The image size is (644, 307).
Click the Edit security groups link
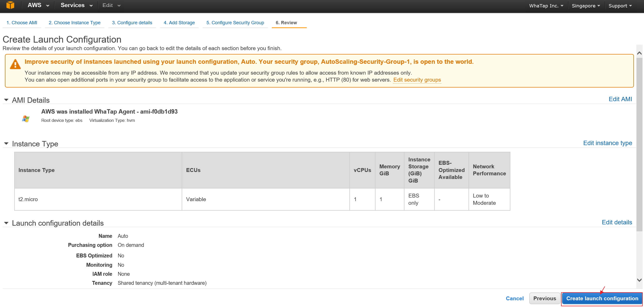417,80
